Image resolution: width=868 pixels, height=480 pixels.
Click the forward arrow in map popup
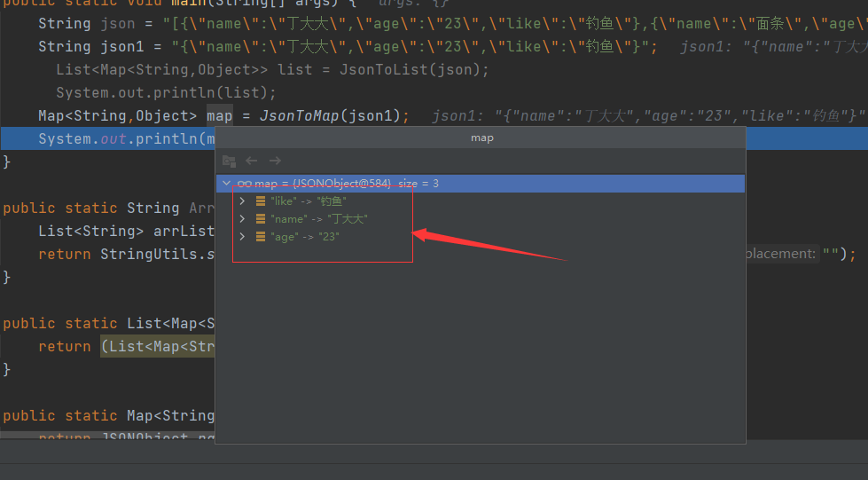275,161
